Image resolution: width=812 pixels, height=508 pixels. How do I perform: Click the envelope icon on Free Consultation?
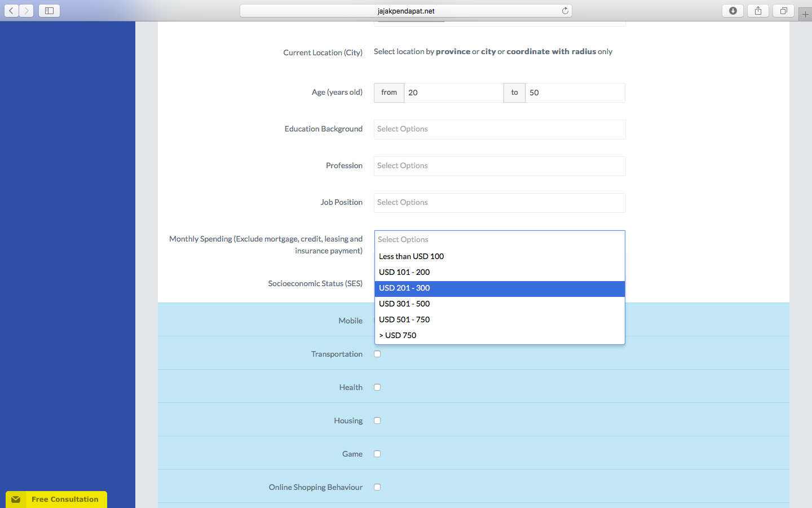(16, 499)
